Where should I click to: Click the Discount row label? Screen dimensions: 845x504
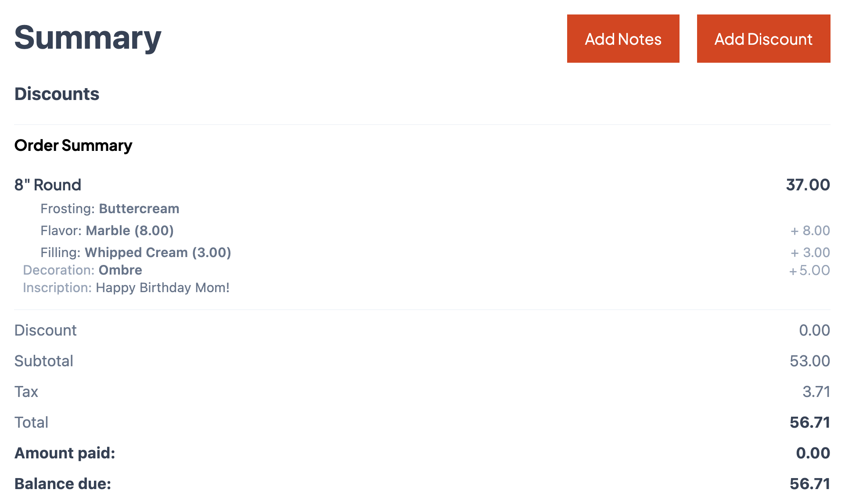pyautogui.click(x=45, y=330)
